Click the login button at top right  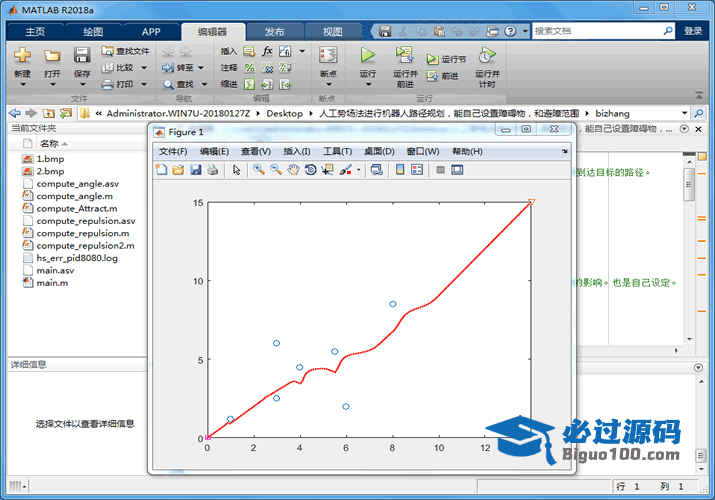click(693, 31)
